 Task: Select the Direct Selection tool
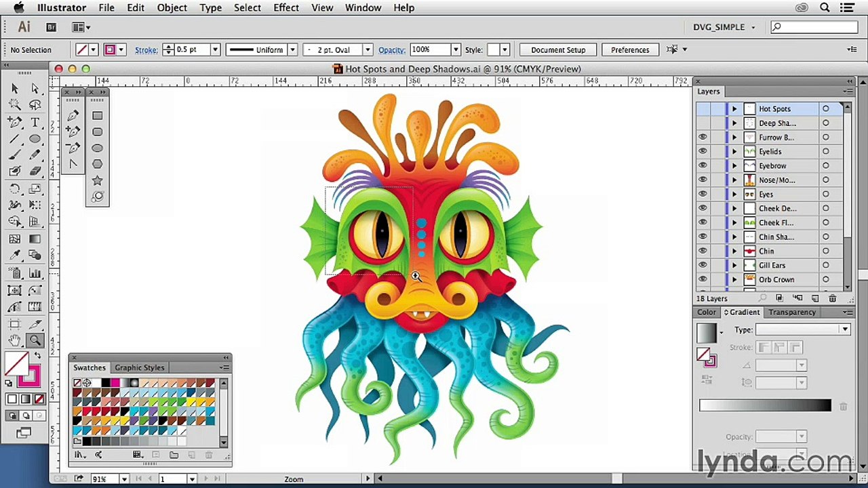tap(35, 88)
